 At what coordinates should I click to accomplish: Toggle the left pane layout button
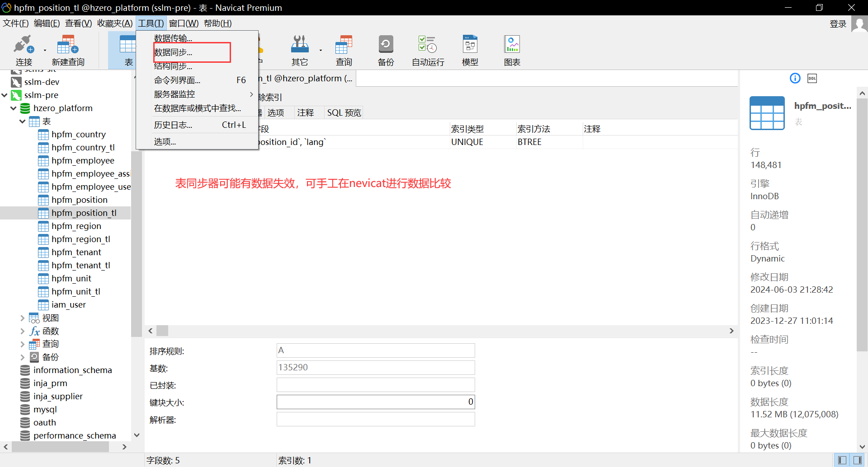[x=842, y=460]
